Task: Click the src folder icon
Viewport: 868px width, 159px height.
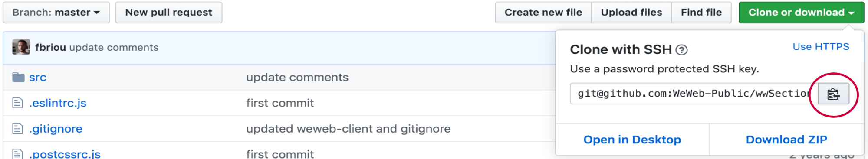Action: tap(18, 78)
